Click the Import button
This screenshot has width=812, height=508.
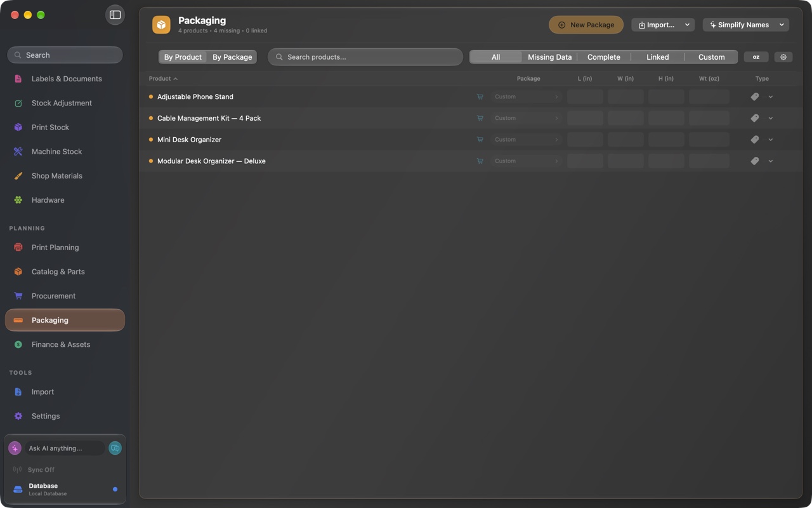(x=656, y=25)
